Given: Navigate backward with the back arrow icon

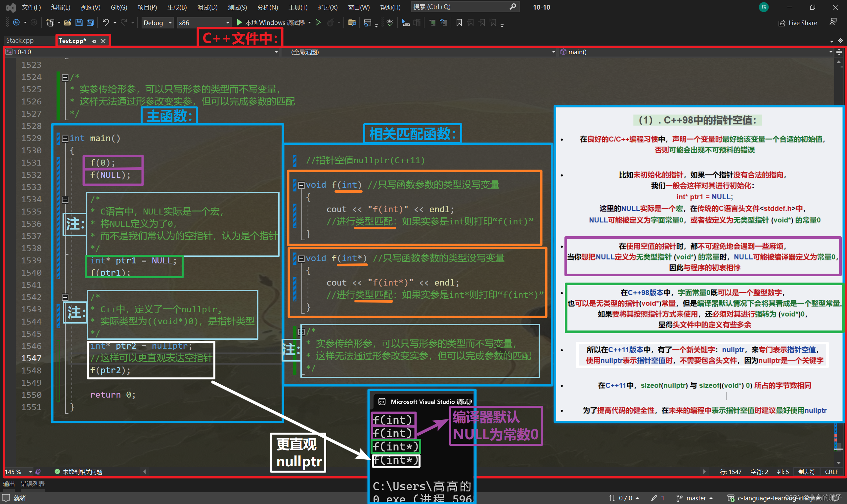Looking at the screenshot, I should pyautogui.click(x=16, y=23).
